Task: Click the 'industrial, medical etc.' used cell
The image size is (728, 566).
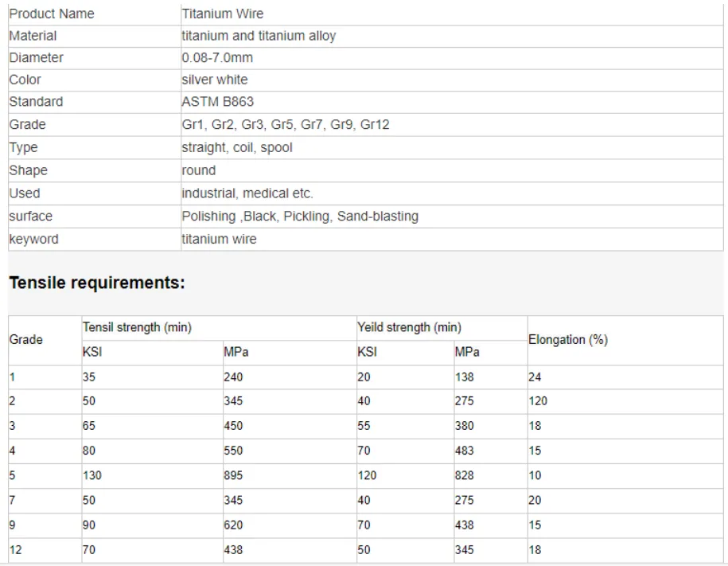Action: pos(247,193)
